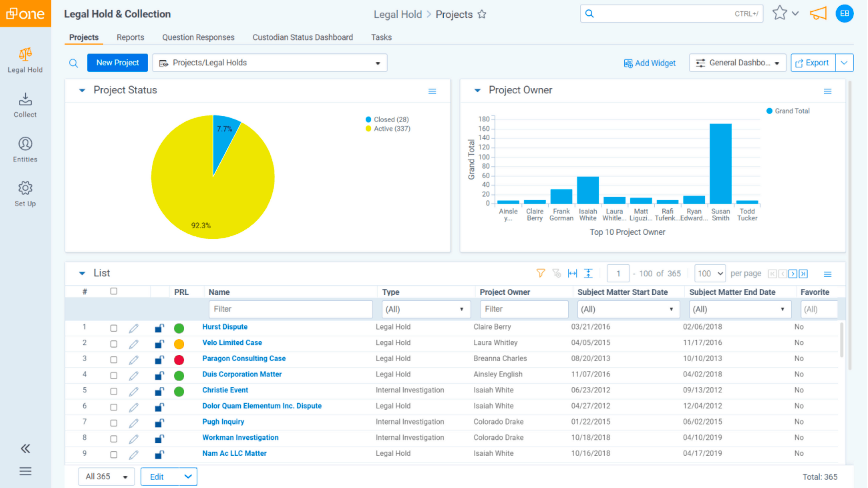Collapse the Project Status widget

point(82,90)
